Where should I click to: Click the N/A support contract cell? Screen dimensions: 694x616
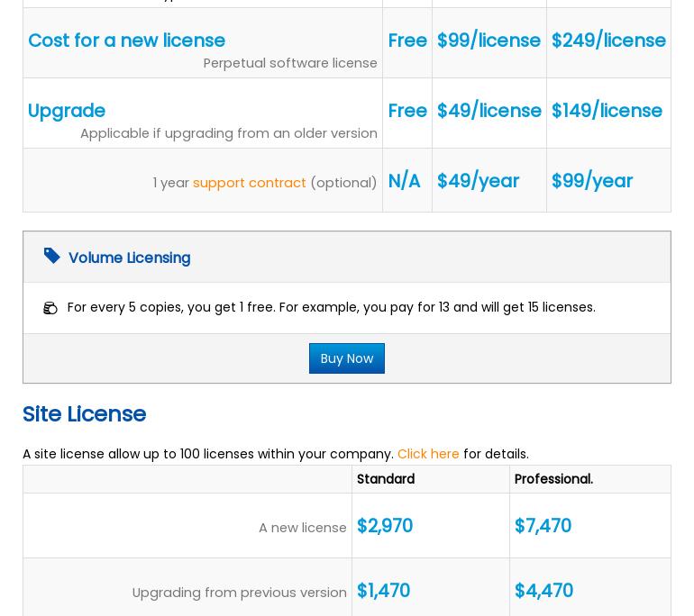pyautogui.click(x=404, y=181)
